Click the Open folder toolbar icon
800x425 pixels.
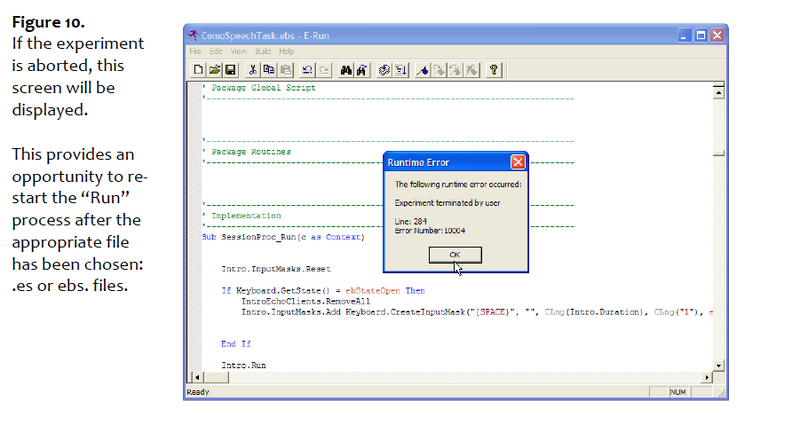pyautogui.click(x=214, y=70)
